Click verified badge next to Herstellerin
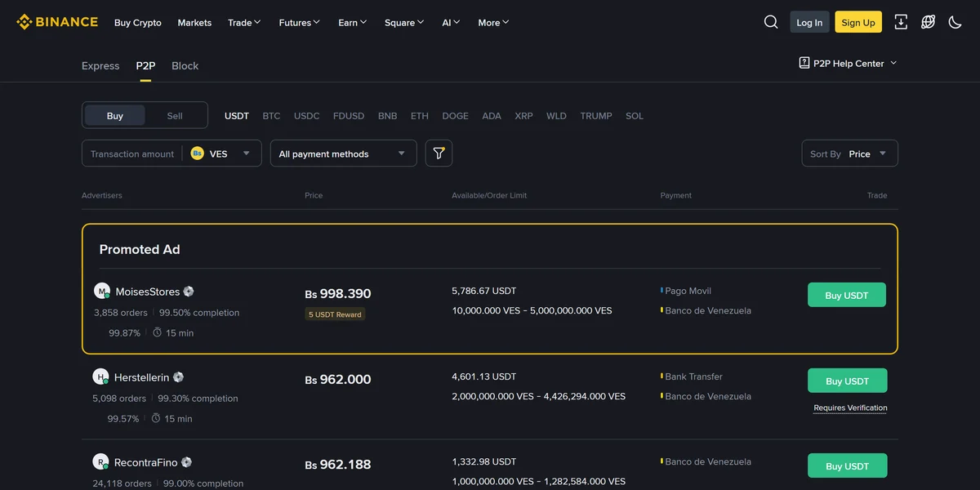Viewport: 980px width, 490px height. tap(178, 377)
